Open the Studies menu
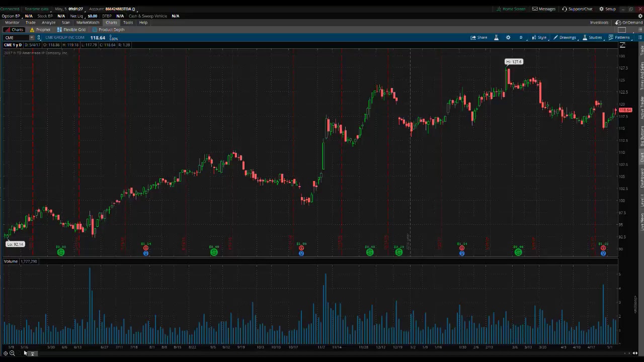Image resolution: width=644 pixels, height=362 pixels. 592,38
